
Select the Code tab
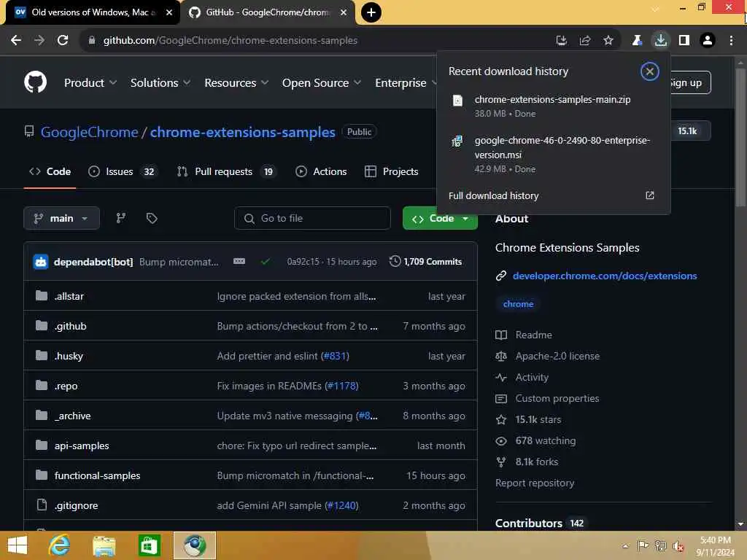click(x=50, y=171)
